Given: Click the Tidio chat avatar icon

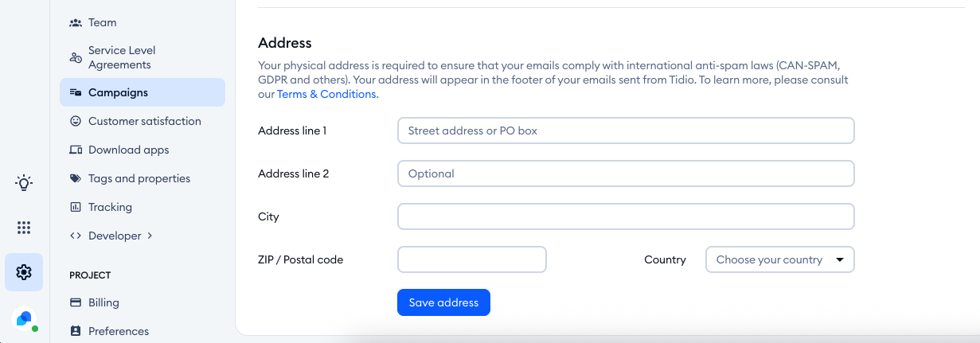Looking at the screenshot, I should pos(24,318).
